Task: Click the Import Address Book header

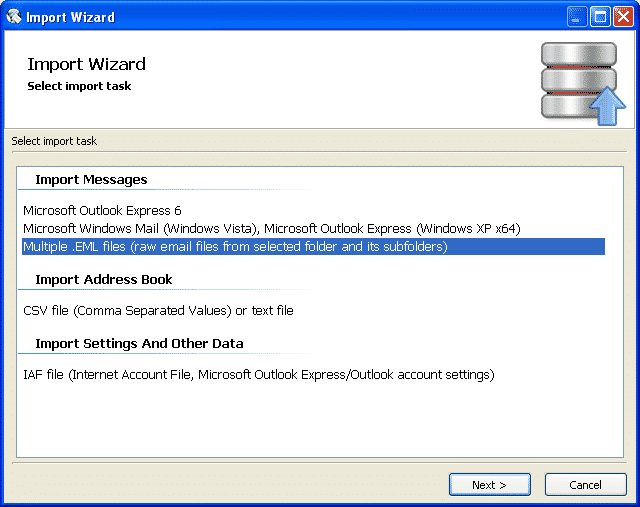Action: click(x=104, y=280)
